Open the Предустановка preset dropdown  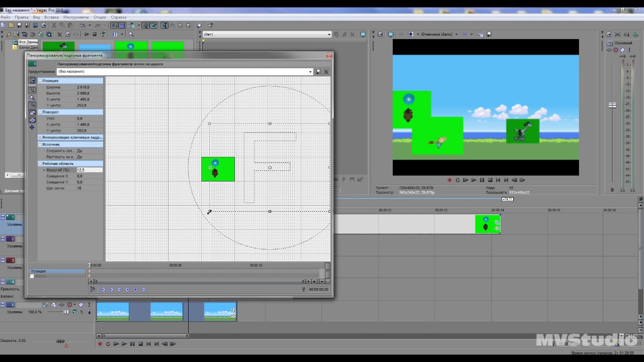point(310,72)
